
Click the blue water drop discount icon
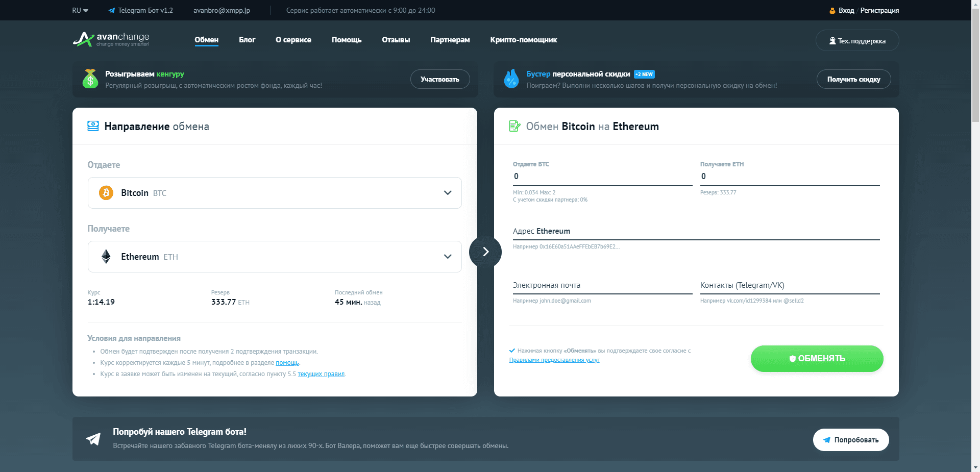[511, 79]
